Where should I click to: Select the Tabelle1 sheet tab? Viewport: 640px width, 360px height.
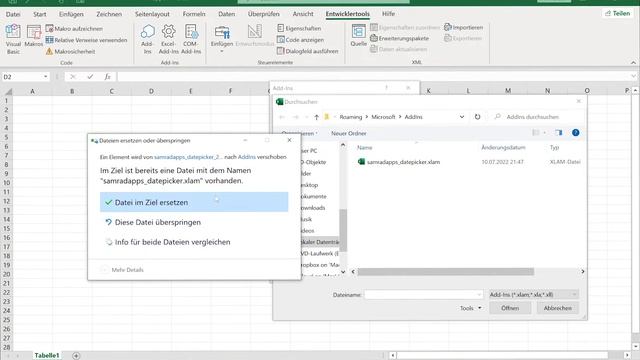pos(47,355)
